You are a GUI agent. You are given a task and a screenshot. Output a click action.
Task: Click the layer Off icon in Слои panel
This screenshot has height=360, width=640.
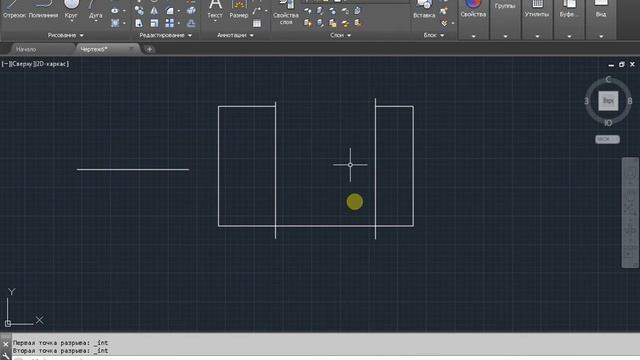308,11
